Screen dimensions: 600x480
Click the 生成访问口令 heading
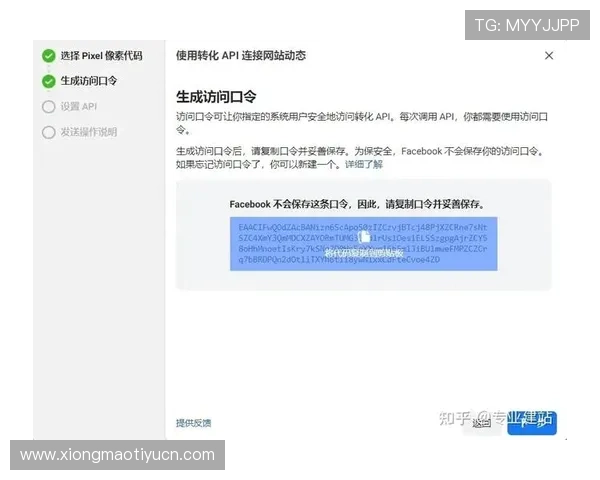point(216,97)
